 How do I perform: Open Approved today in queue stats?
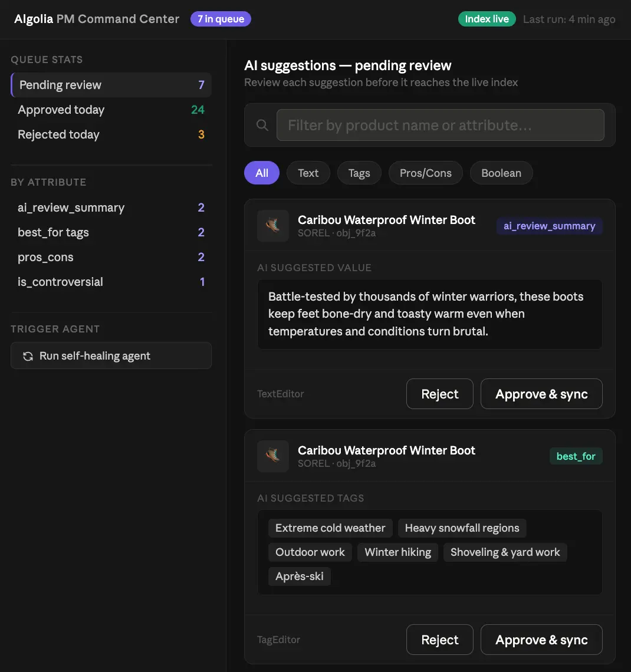(x=111, y=110)
